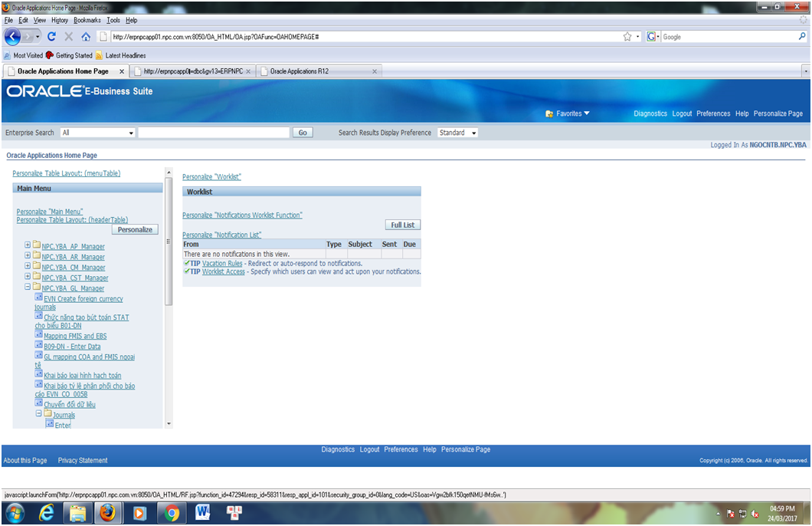Image resolution: width=812 pixels, height=526 pixels.
Task: Open the Worklist Access link
Action: (223, 271)
